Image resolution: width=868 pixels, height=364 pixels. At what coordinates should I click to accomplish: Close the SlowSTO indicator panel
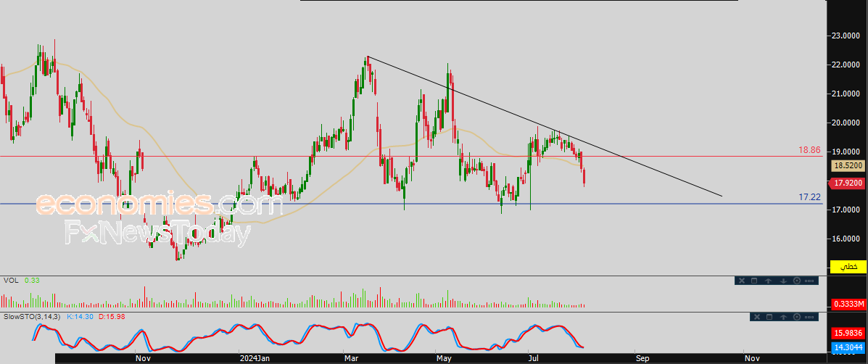[x=757, y=317]
